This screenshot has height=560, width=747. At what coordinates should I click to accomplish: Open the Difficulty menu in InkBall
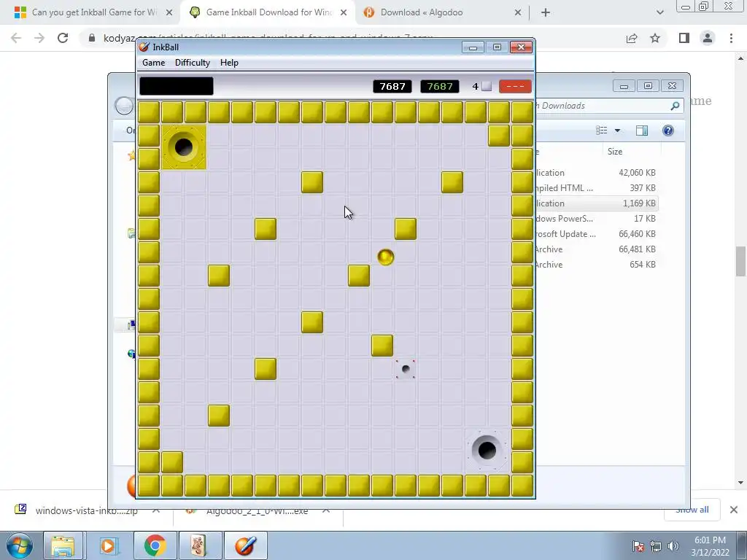192,63
